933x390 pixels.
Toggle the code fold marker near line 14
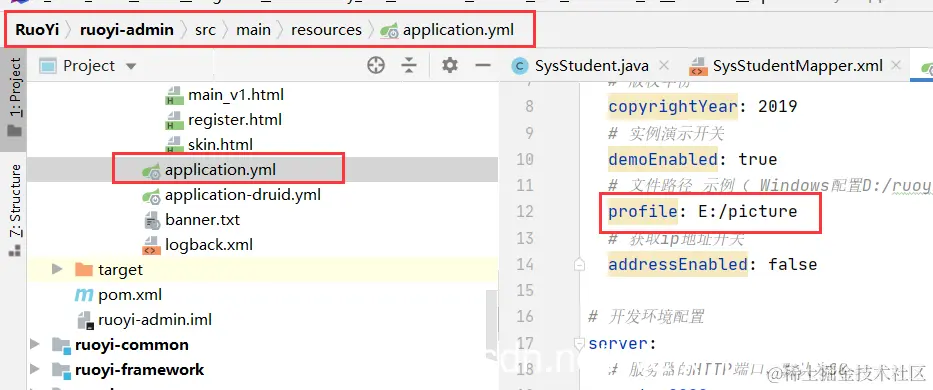point(579,264)
